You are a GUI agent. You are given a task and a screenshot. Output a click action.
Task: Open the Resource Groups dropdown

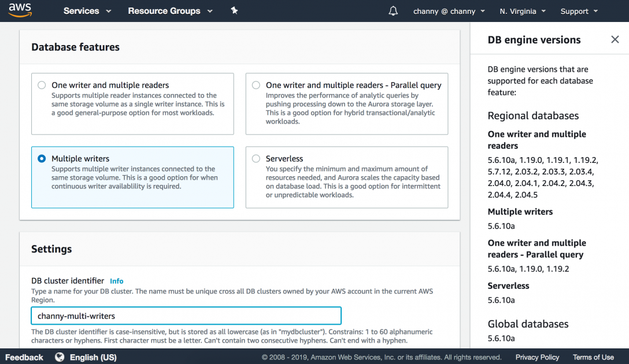[170, 11]
